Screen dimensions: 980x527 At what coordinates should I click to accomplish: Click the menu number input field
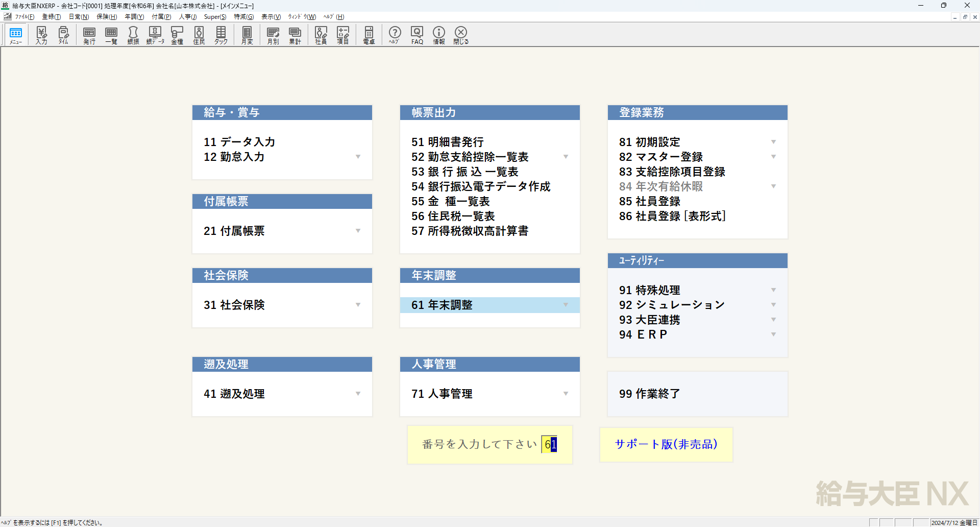tap(550, 444)
